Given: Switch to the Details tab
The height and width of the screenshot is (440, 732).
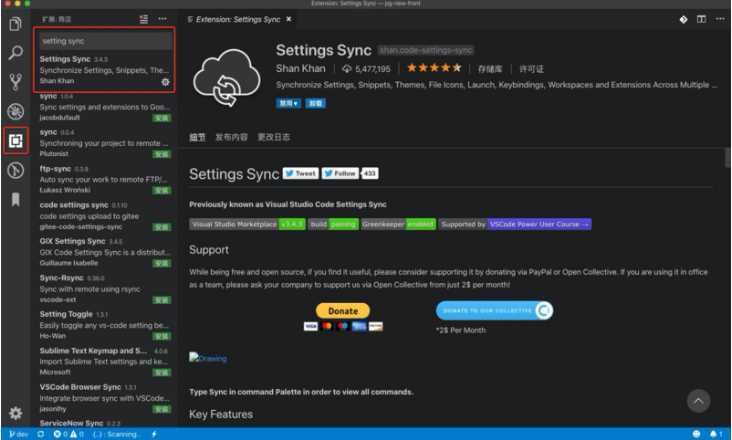Looking at the screenshot, I should [197, 137].
